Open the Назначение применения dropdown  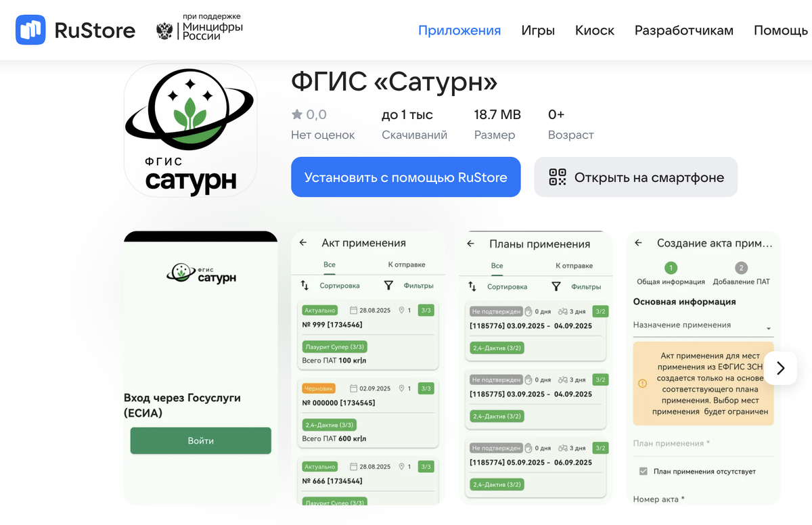point(703,326)
